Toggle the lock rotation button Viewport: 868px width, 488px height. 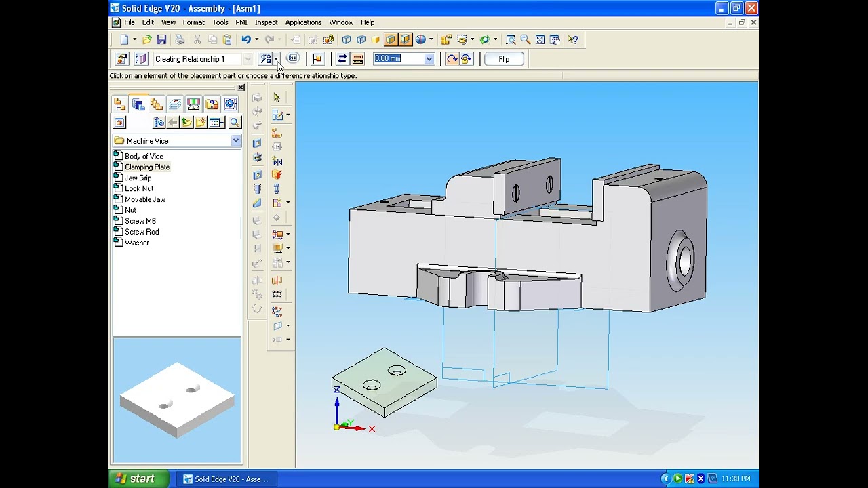tap(466, 59)
